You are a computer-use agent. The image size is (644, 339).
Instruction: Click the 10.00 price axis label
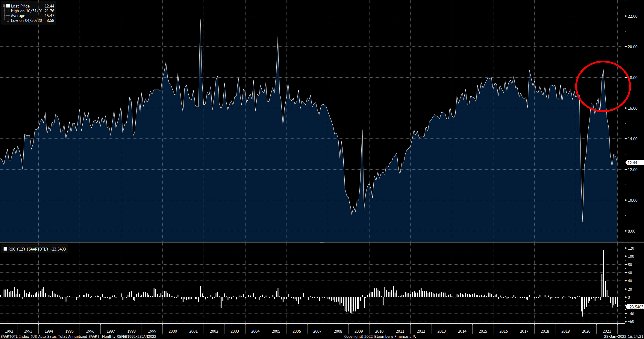pyautogui.click(x=632, y=200)
